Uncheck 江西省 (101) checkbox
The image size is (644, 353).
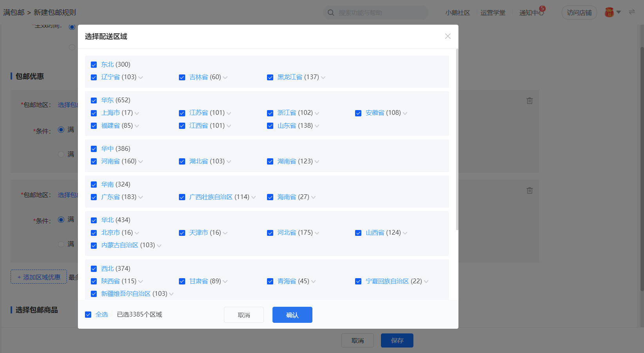pos(182,126)
